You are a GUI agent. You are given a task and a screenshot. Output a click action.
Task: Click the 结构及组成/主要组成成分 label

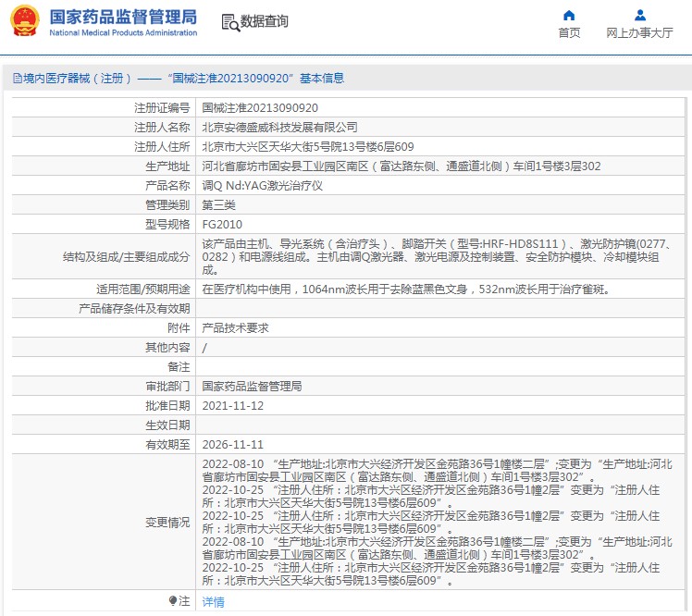tap(126, 257)
